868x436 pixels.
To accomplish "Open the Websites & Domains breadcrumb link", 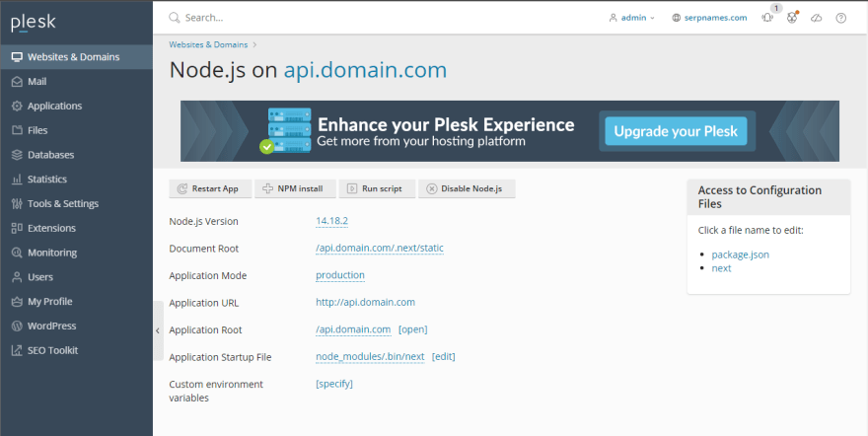I will tap(208, 44).
